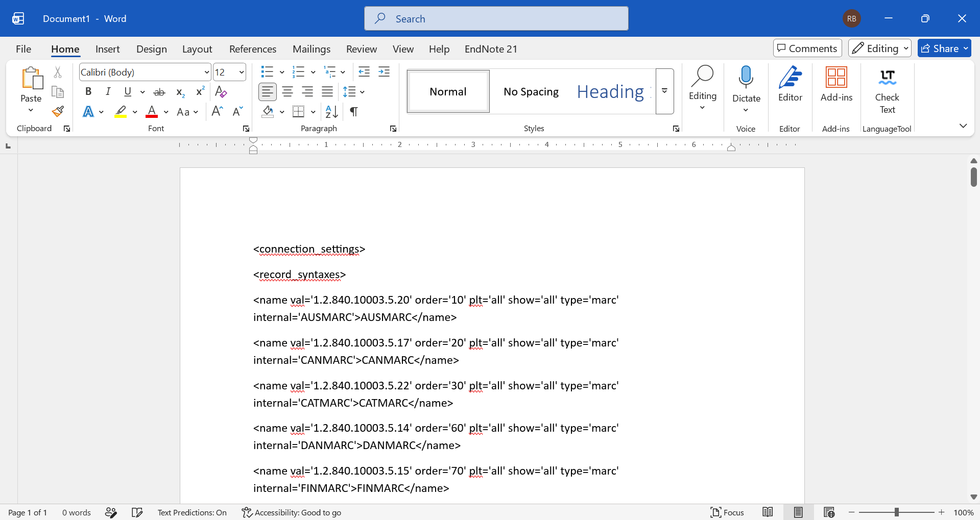The width and height of the screenshot is (980, 520).
Task: Open Editing mode dropdown
Action: coord(880,48)
